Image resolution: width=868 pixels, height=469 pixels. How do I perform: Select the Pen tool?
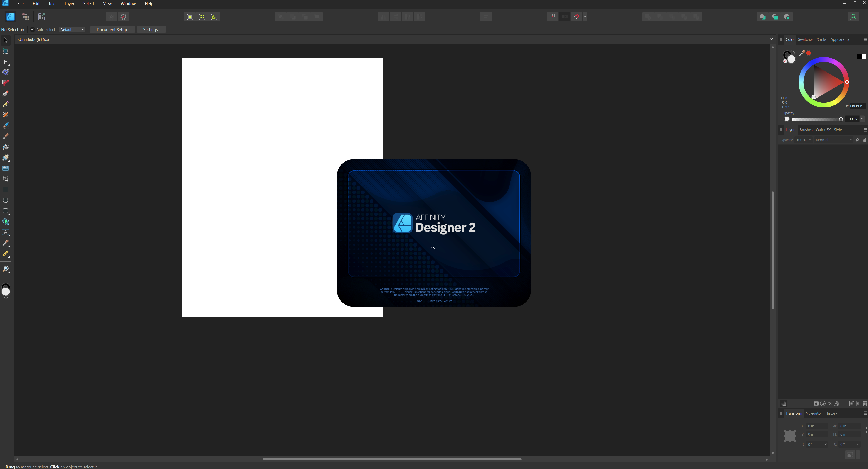[x=5, y=94]
